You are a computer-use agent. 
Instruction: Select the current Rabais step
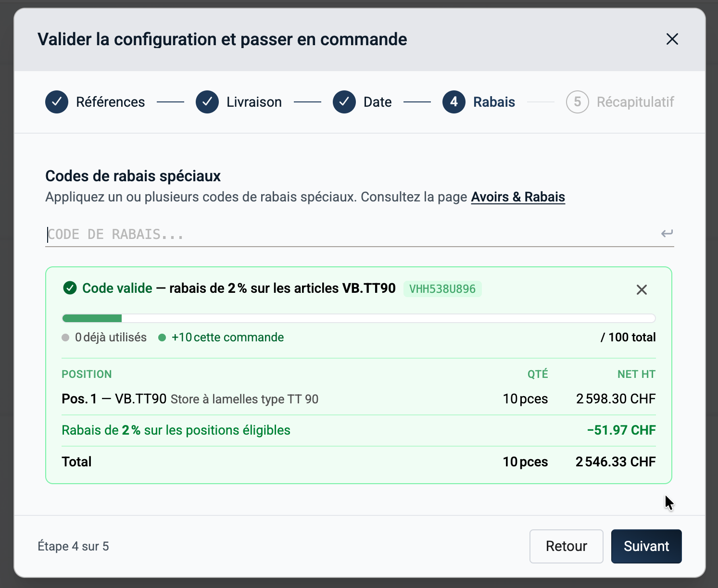[x=479, y=102]
